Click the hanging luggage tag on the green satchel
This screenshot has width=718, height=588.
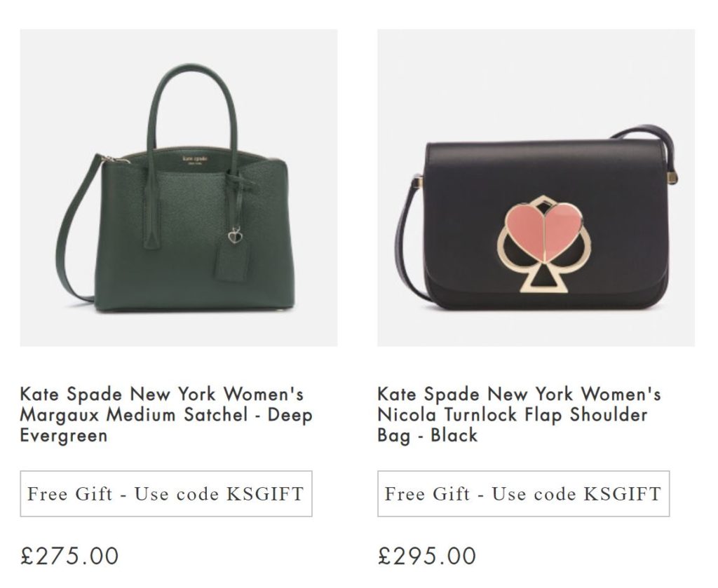(x=231, y=261)
